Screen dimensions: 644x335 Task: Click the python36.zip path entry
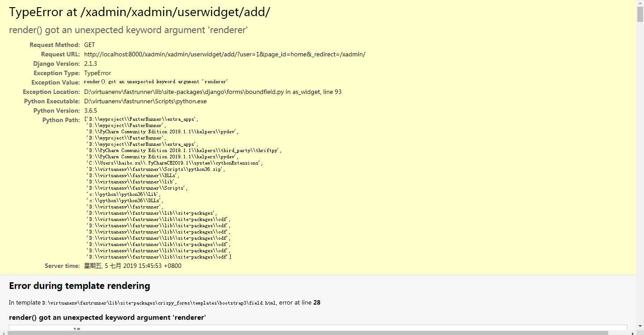click(156, 170)
